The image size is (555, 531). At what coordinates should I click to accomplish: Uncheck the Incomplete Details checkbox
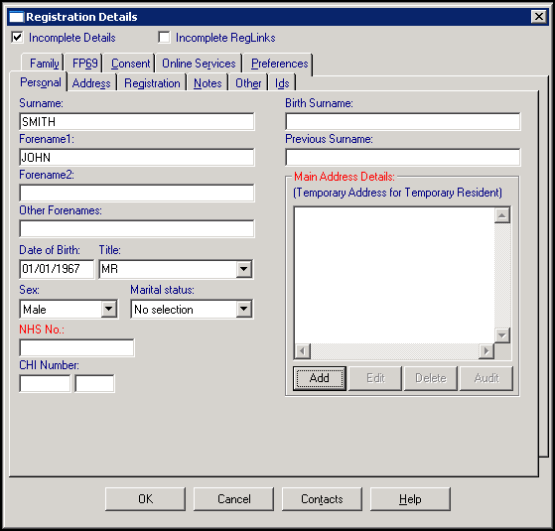coord(17,37)
